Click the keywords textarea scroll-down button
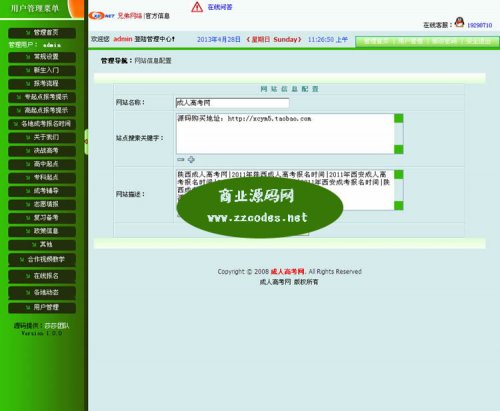This screenshot has width=500, height=411. pyautogui.click(x=399, y=149)
